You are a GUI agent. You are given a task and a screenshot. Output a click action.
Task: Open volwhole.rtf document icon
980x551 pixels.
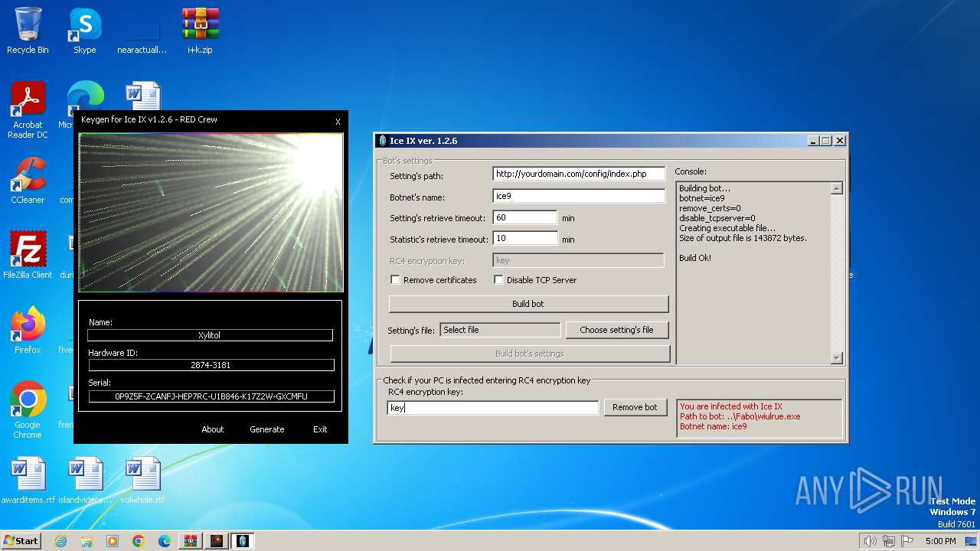coord(143,480)
